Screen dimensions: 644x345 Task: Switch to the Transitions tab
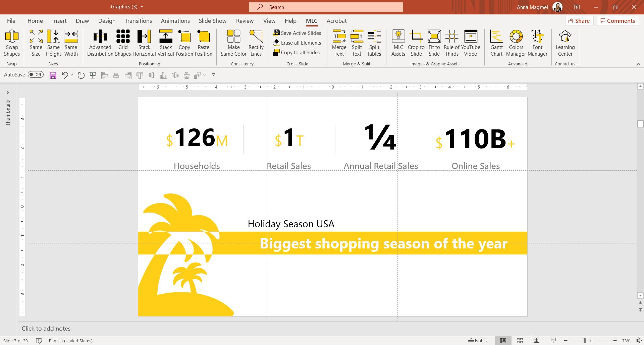(138, 21)
